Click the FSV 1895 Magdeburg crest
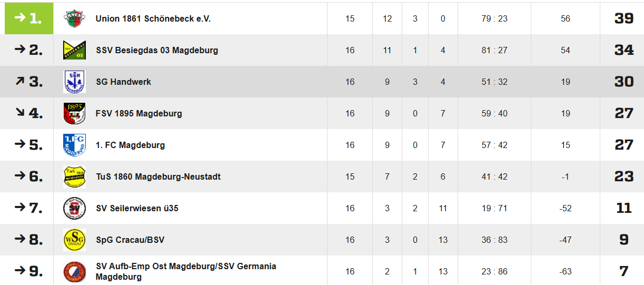Screen dimensions: 644x285 point(74,113)
